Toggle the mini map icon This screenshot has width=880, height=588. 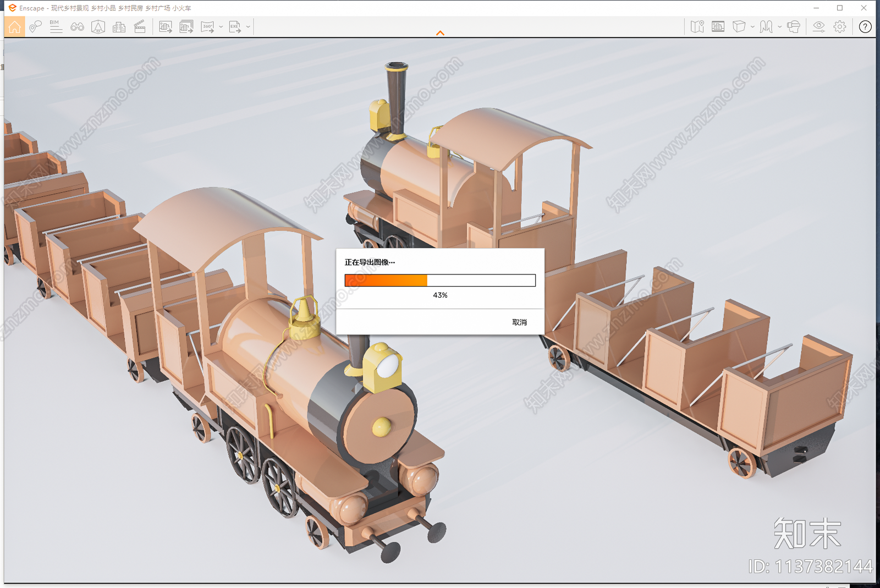697,26
